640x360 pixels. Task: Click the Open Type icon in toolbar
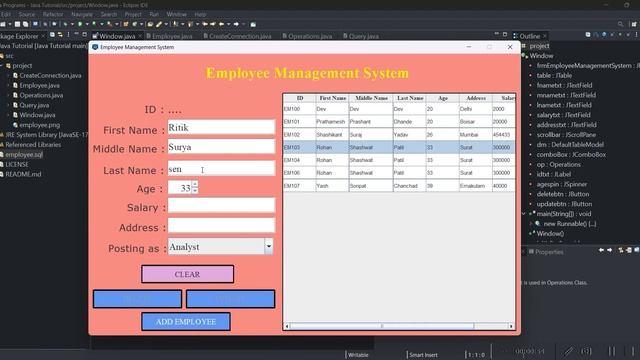[150, 24]
